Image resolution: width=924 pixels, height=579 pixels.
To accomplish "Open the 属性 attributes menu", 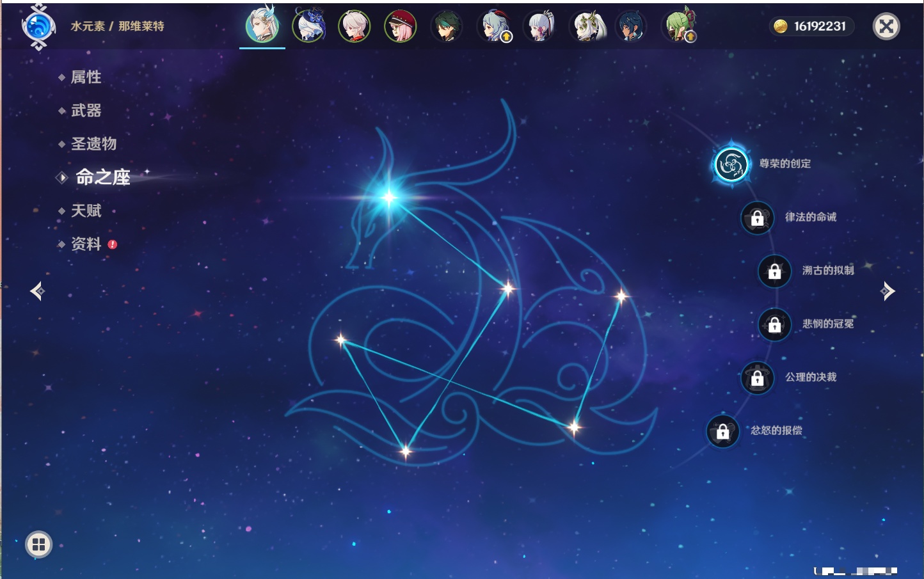I will pos(86,77).
